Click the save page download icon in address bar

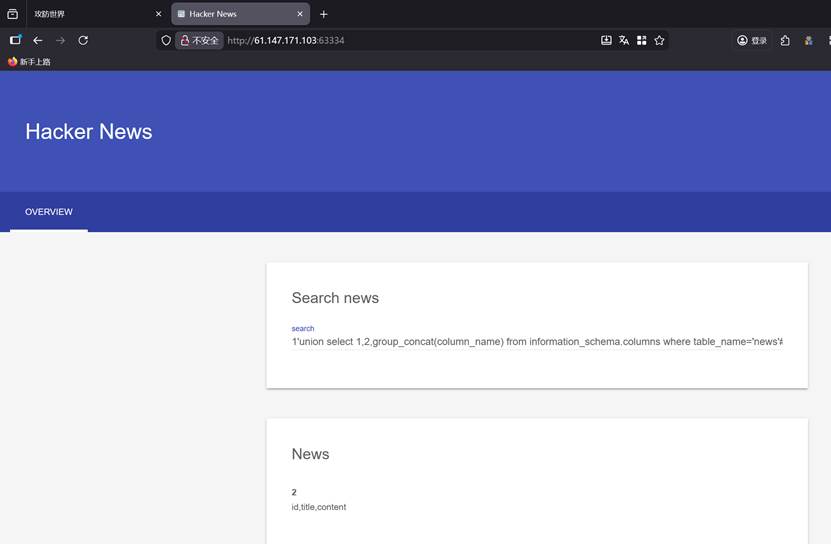click(606, 40)
